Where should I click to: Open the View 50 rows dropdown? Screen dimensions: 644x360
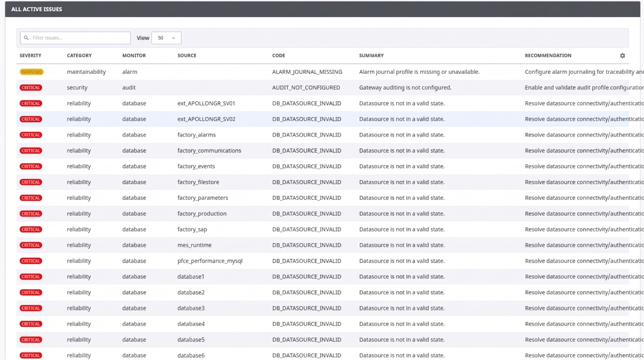(166, 38)
